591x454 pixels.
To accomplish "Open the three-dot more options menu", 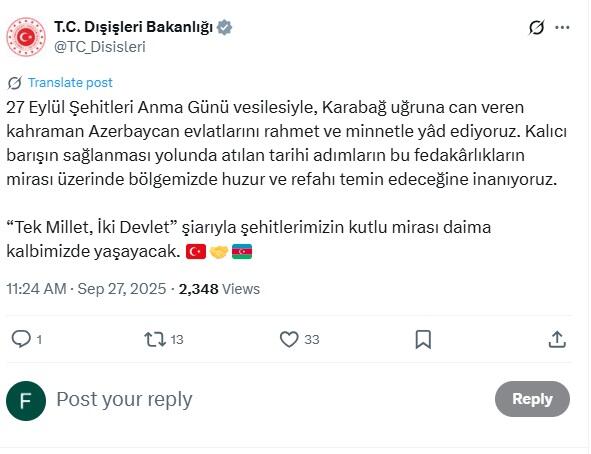I will point(562,28).
